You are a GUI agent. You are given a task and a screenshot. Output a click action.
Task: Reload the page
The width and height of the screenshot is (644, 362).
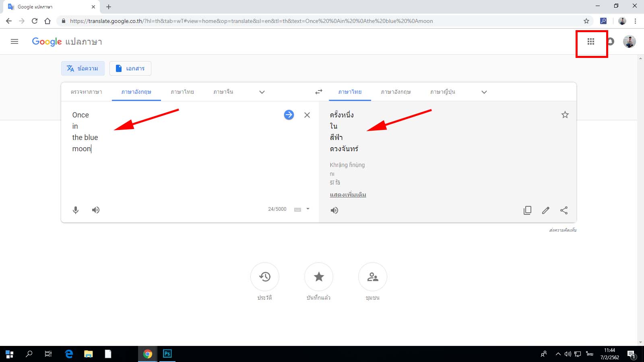click(35, 21)
